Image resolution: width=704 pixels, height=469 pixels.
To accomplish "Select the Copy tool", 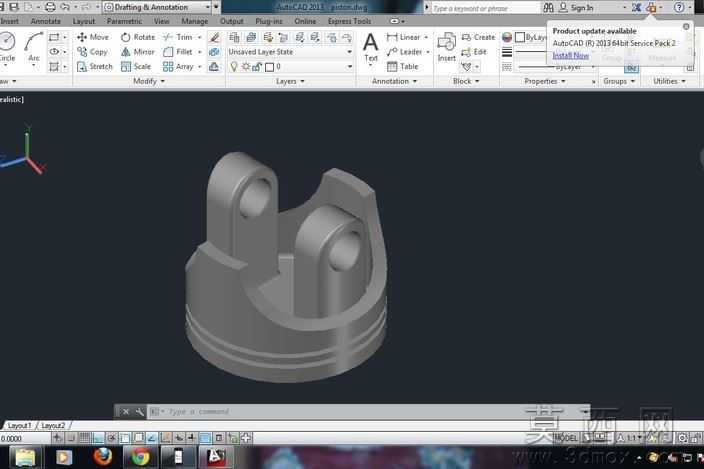I will (92, 52).
